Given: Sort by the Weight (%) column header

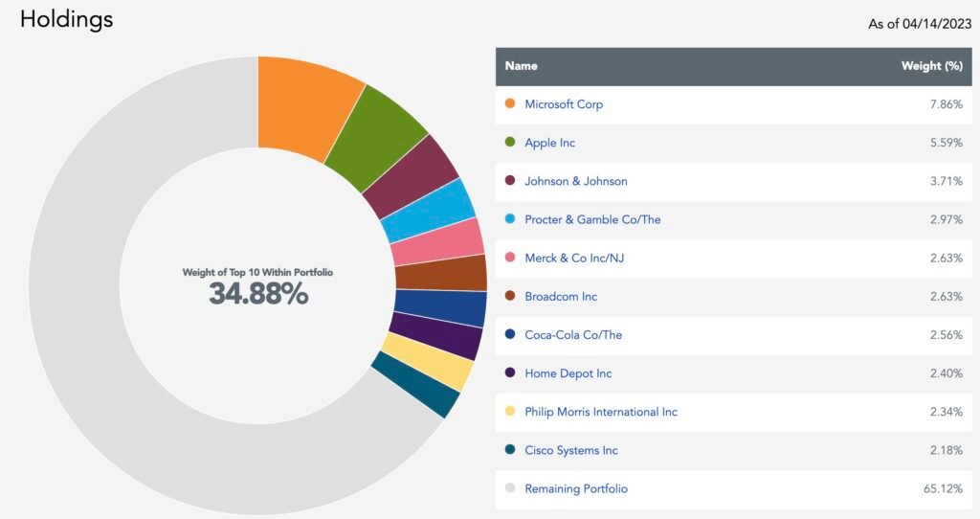Looking at the screenshot, I should point(931,66).
